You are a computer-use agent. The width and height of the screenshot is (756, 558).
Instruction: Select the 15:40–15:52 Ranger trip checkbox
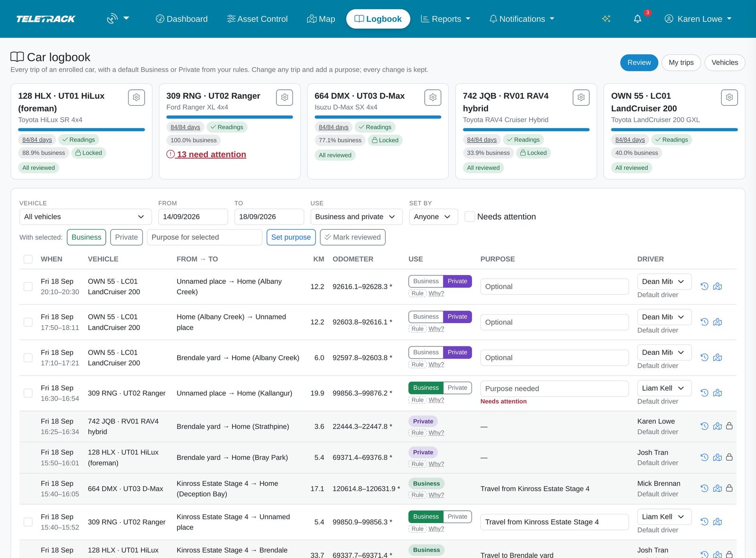28,522
